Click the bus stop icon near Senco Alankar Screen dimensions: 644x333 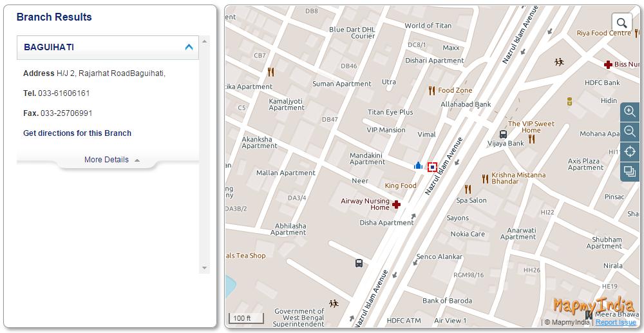[x=359, y=263]
